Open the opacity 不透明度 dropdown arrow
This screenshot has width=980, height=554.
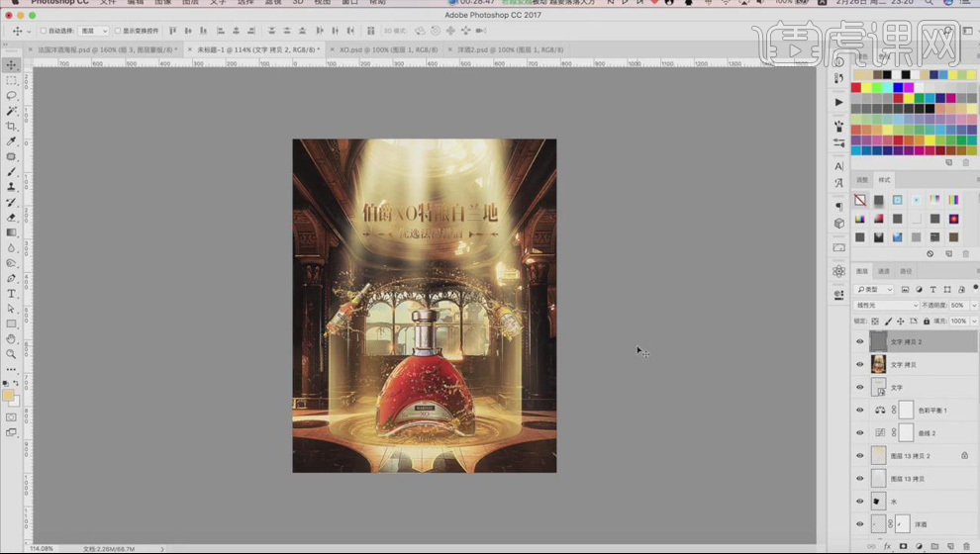point(974,306)
